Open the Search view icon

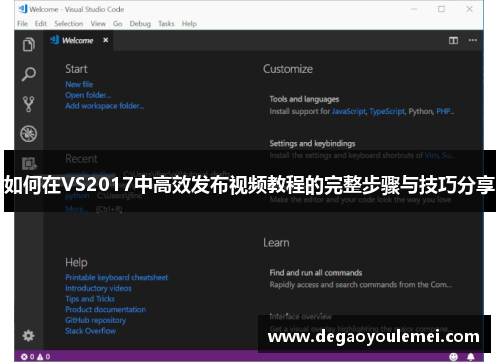coord(29,74)
